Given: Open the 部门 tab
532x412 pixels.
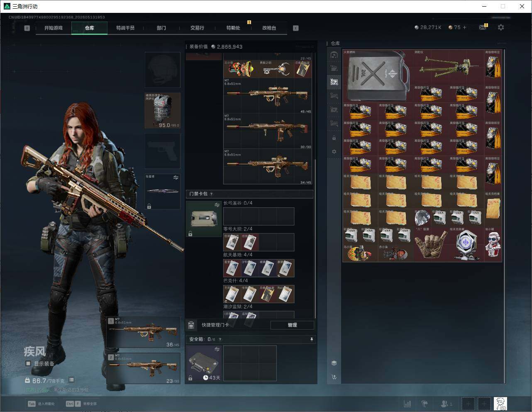Looking at the screenshot, I should (161, 28).
